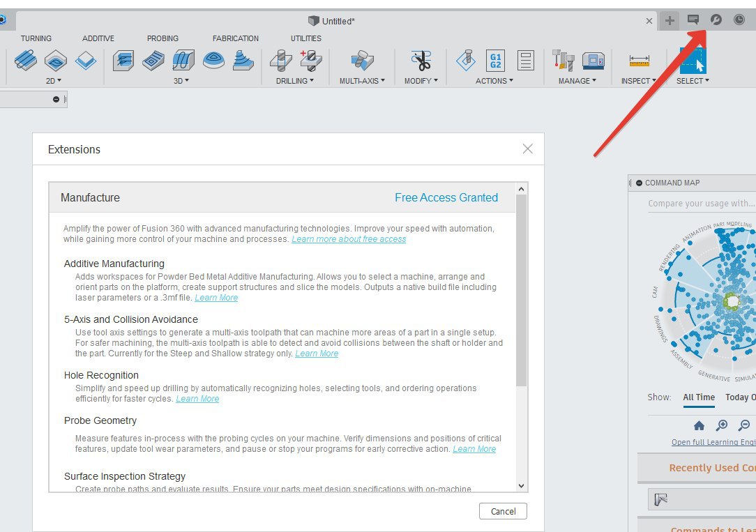Expand the ACTIONS dropdown
The height and width of the screenshot is (532, 756).
click(494, 81)
